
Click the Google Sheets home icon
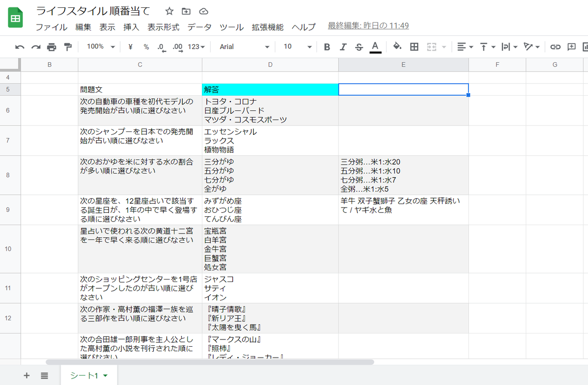point(15,18)
